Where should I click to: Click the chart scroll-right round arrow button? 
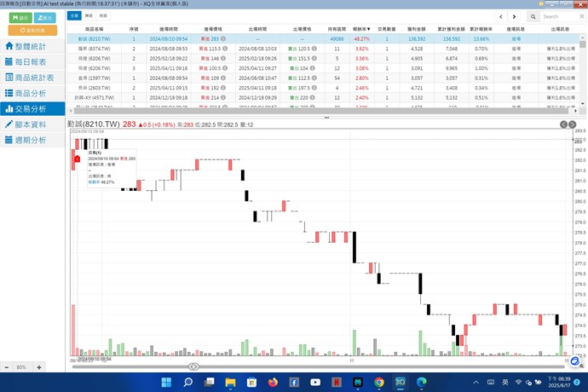[573, 125]
